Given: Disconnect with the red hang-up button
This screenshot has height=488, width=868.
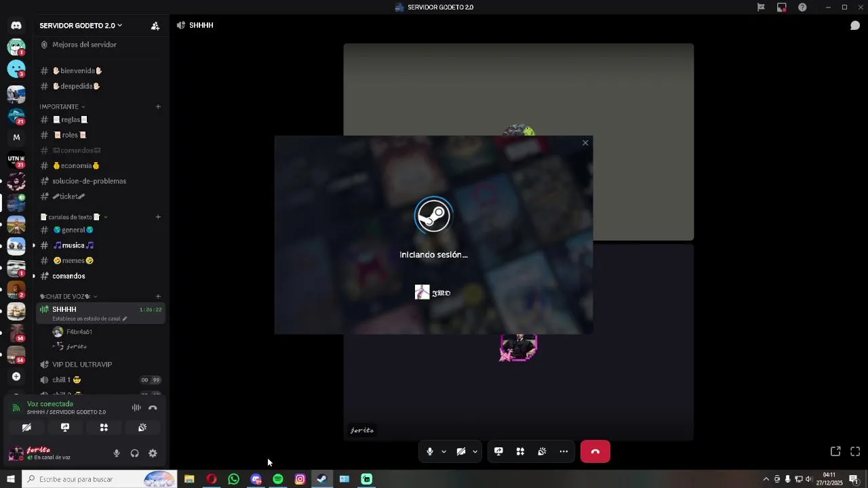Looking at the screenshot, I should [x=595, y=451].
